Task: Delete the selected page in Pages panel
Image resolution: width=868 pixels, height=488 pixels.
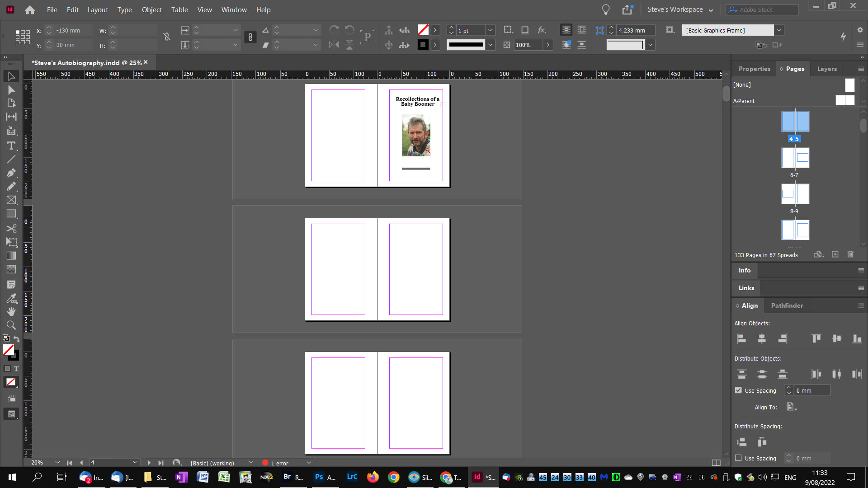Action: point(850,254)
